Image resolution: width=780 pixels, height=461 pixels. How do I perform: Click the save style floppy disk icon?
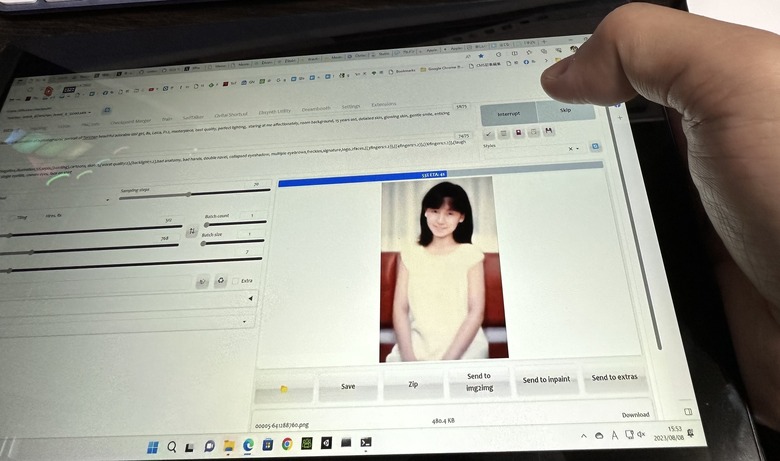(x=549, y=131)
